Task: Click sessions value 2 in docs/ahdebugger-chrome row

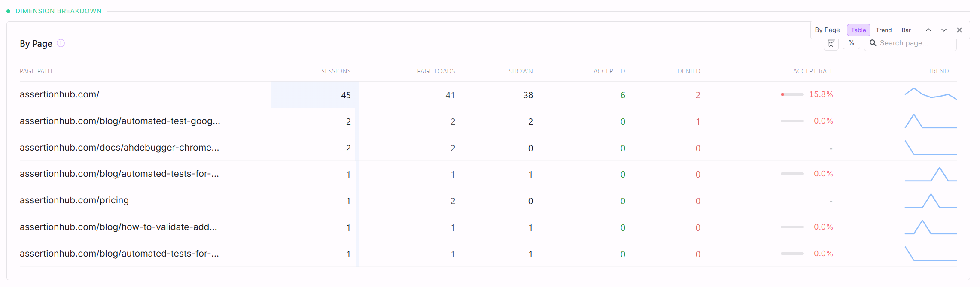Action: (x=348, y=148)
